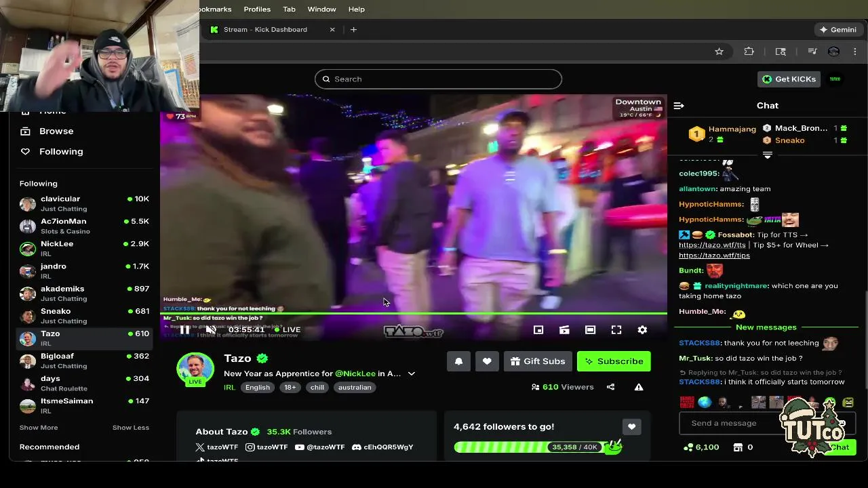This screenshot has height=488, width=868.
Task: Open the user profile avatar menu
Action: click(835, 79)
